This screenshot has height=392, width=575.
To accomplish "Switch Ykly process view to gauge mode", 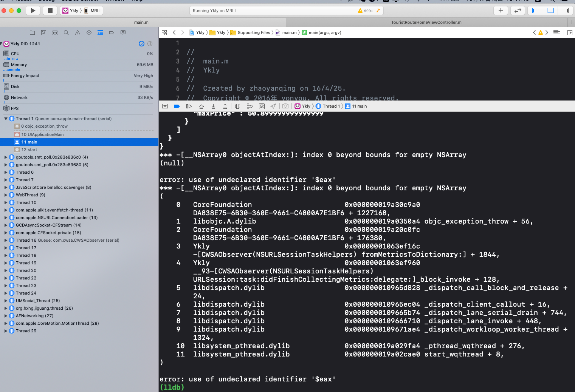I will (141, 44).
